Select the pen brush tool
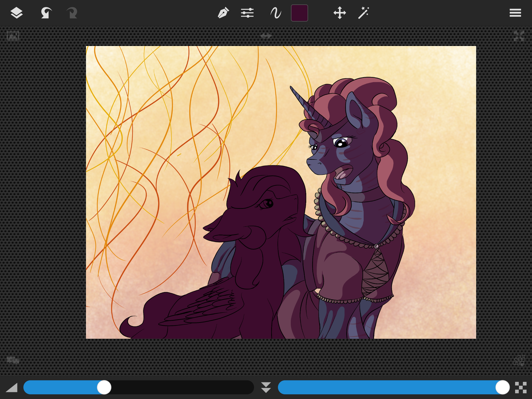This screenshot has height=399, width=532. click(223, 13)
